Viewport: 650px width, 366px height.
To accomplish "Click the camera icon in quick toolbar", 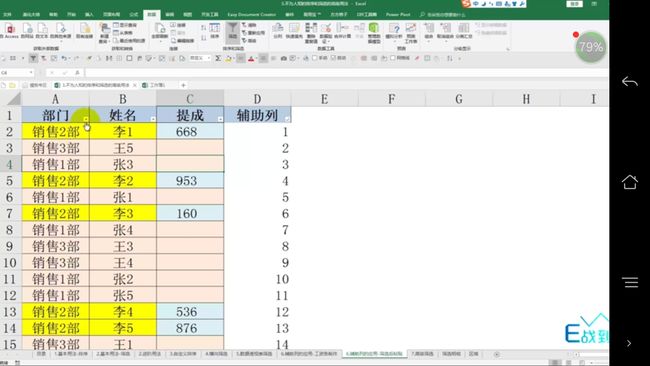I will pyautogui.click(x=284, y=58).
